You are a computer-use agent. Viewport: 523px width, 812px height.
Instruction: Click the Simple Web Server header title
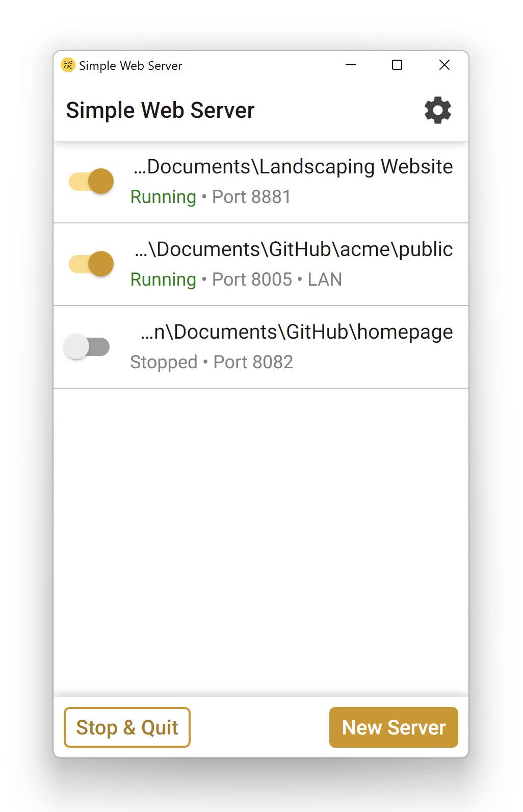point(160,110)
